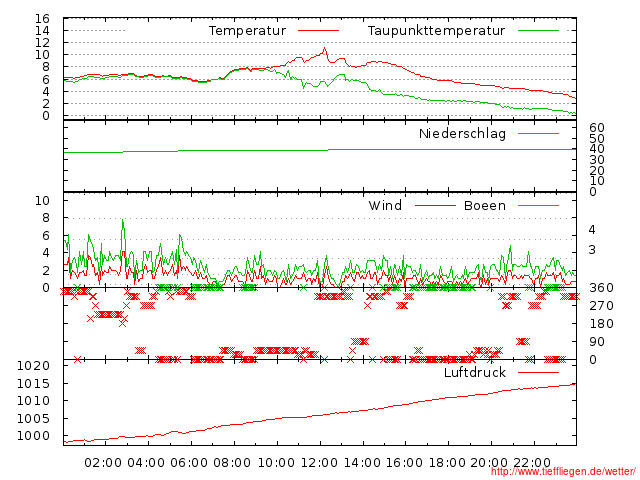Click the 16:00 time axis label
640x480 pixels.
tap(404, 463)
